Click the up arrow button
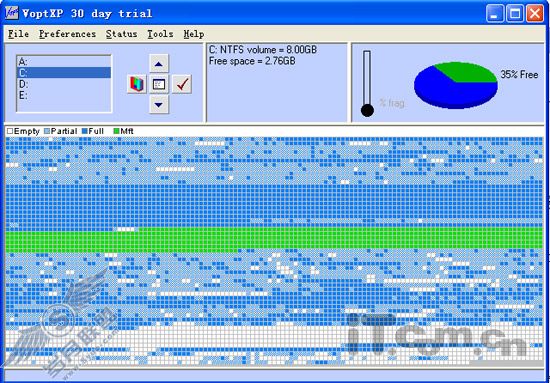Image resolution: width=550 pixels, height=383 pixels. (159, 63)
